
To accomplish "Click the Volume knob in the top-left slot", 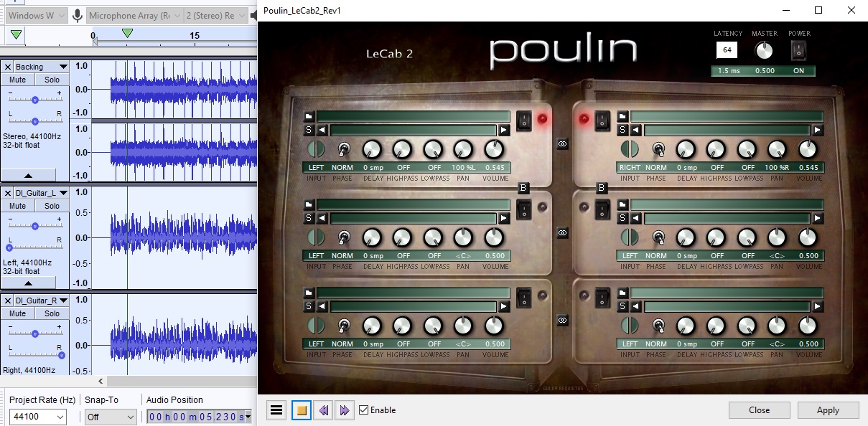I will pos(494,149).
